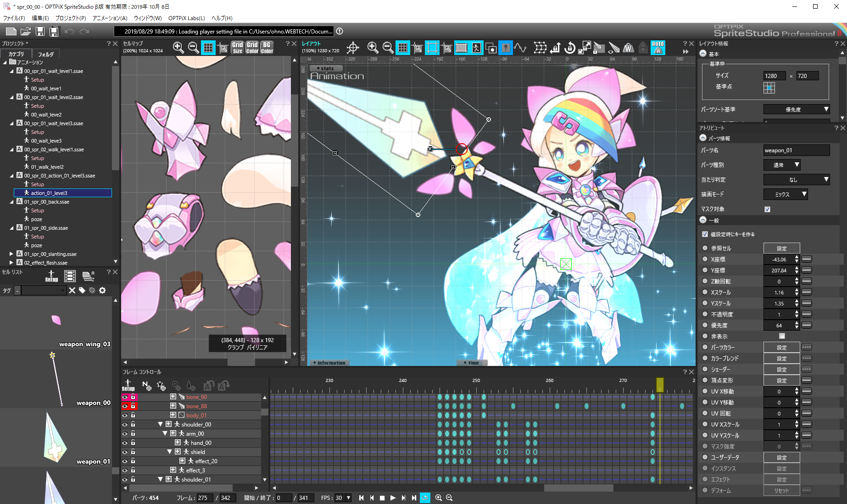
Task: Zoom out on the cell map panel
Action: tap(193, 47)
